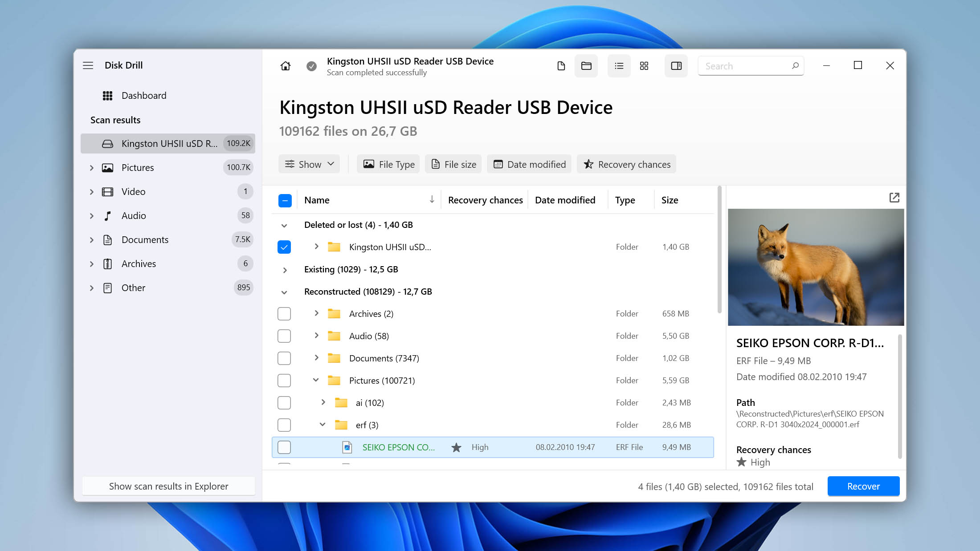Open the Show filter dropdown
The width and height of the screenshot is (980, 551).
click(x=310, y=164)
